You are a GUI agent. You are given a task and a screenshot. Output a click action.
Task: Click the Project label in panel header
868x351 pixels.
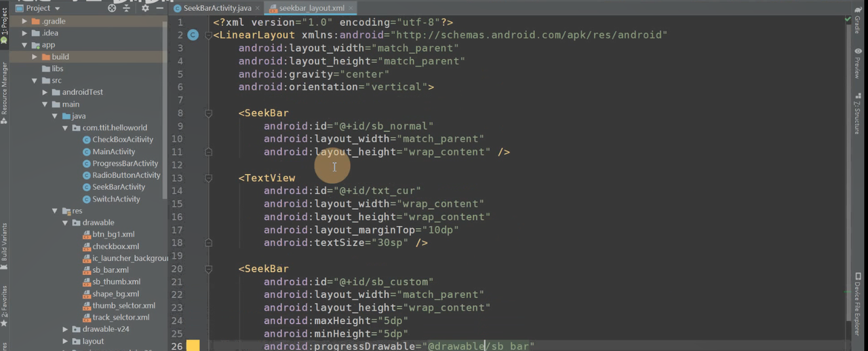[38, 8]
